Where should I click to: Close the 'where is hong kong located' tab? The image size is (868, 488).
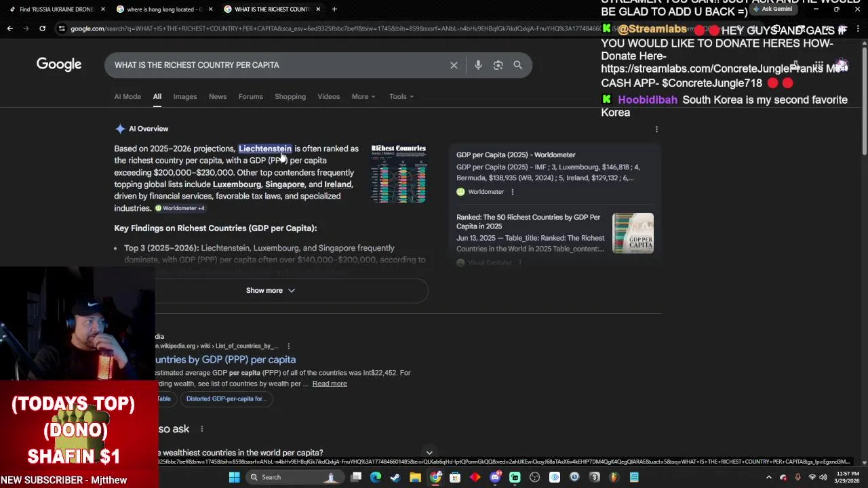210,9
